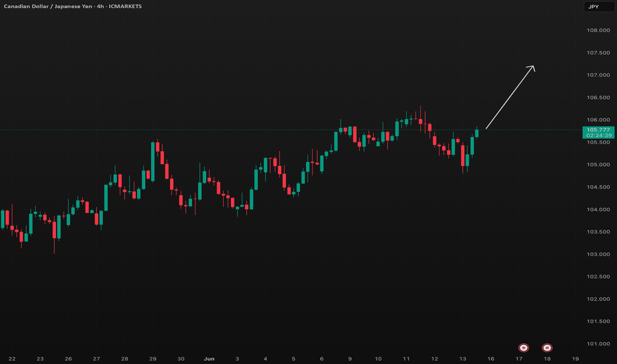617x364 pixels.
Task: Click the date label 12 on time axis
Action: click(434, 359)
